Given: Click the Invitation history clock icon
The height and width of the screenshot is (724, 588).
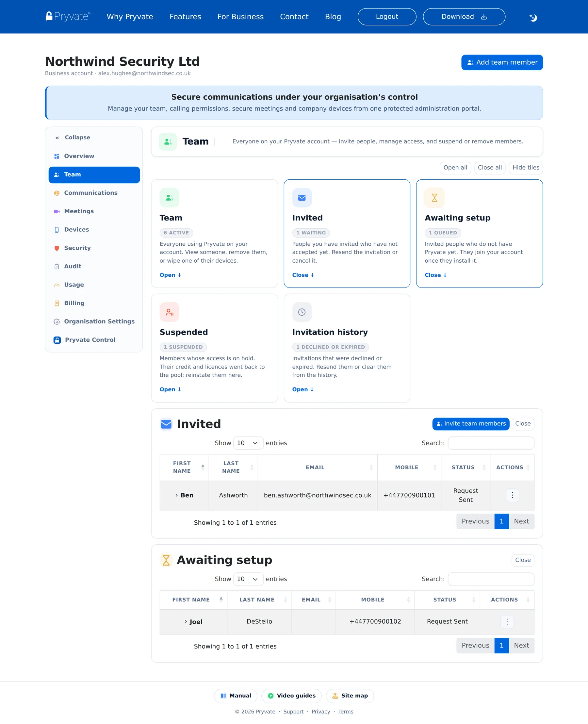Looking at the screenshot, I should click(x=302, y=312).
